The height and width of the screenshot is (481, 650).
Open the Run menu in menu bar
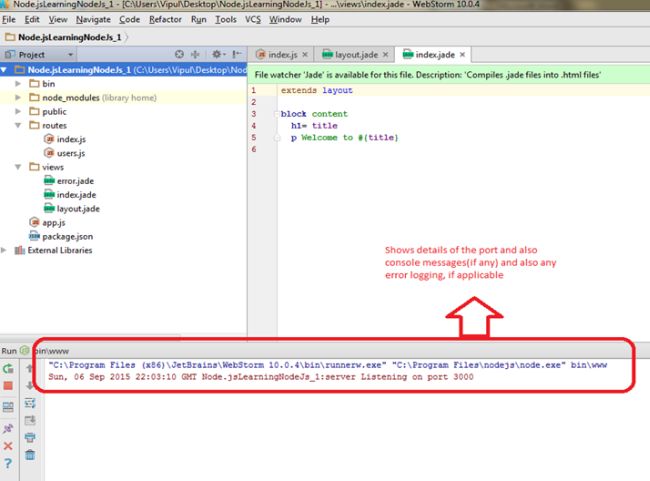coord(199,19)
